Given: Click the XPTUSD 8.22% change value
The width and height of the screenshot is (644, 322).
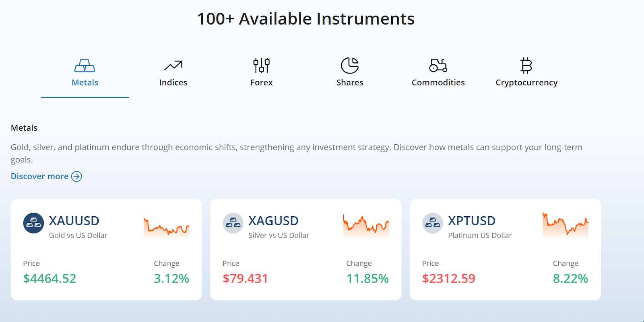Looking at the screenshot, I should [x=570, y=279].
